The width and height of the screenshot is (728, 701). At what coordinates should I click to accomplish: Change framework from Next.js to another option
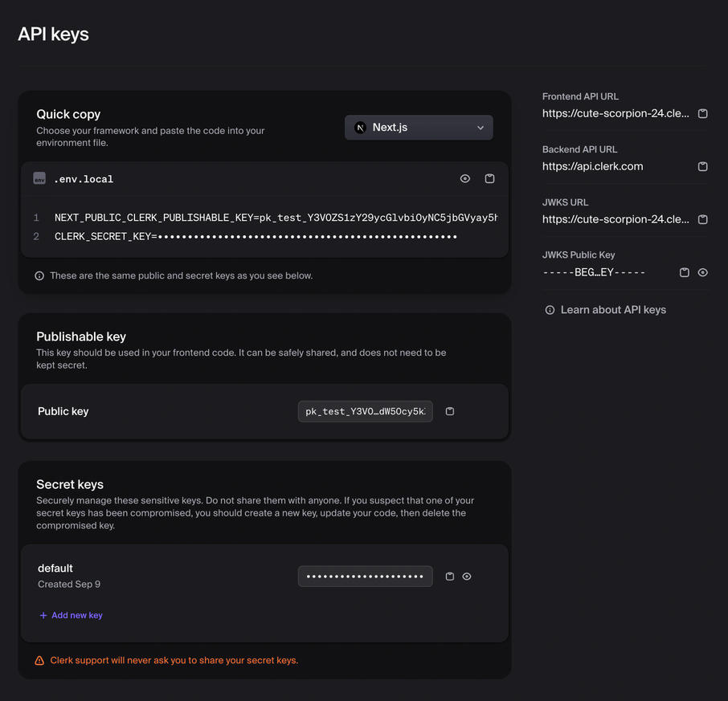coord(418,127)
